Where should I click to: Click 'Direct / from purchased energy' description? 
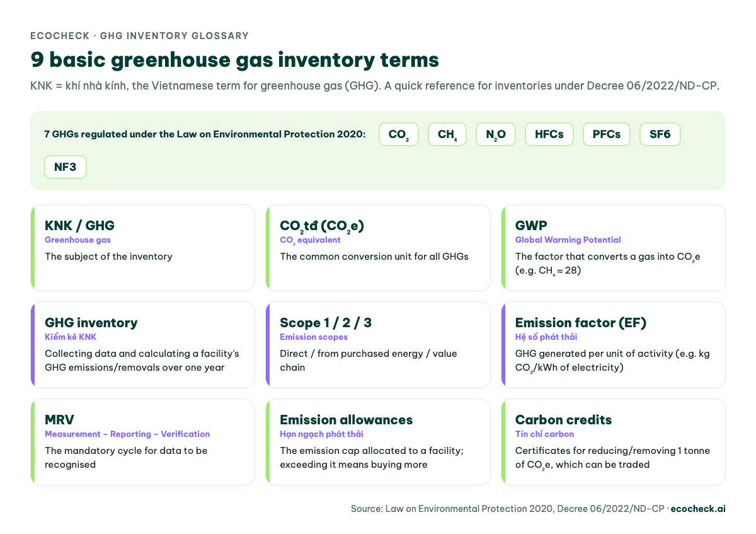[x=369, y=361]
